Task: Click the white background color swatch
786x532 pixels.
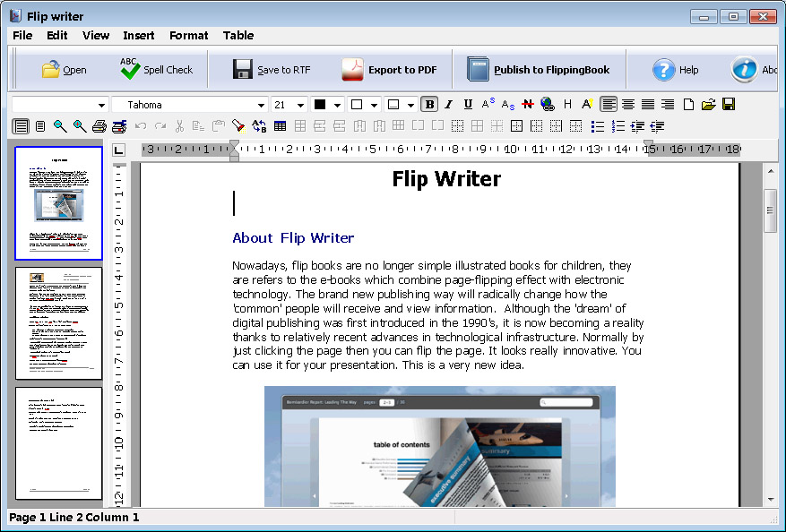Action: pos(357,105)
